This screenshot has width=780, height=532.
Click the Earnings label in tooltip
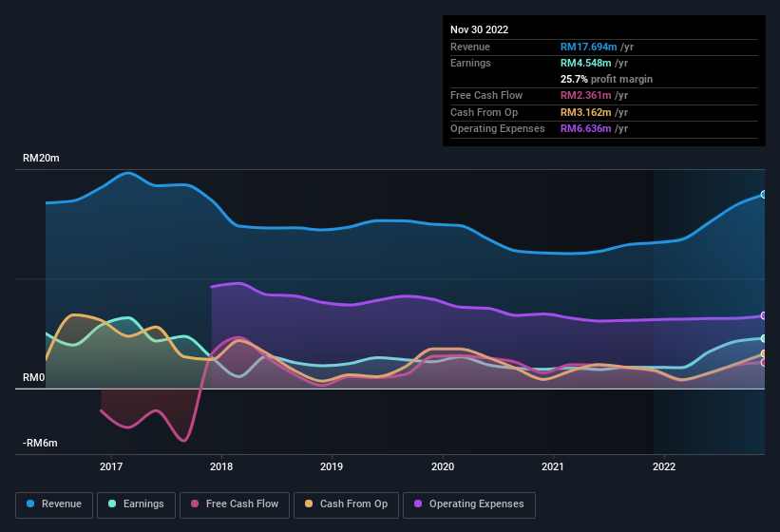coord(470,63)
